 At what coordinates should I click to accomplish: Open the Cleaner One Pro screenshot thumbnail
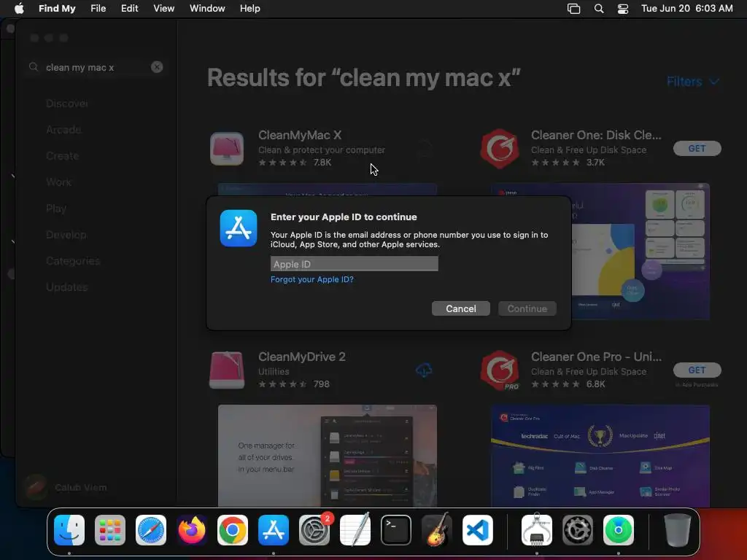[x=600, y=456]
